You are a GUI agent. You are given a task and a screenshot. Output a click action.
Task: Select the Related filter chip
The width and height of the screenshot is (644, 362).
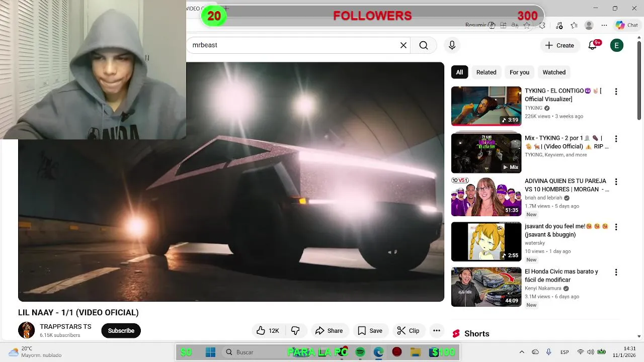[486, 72]
